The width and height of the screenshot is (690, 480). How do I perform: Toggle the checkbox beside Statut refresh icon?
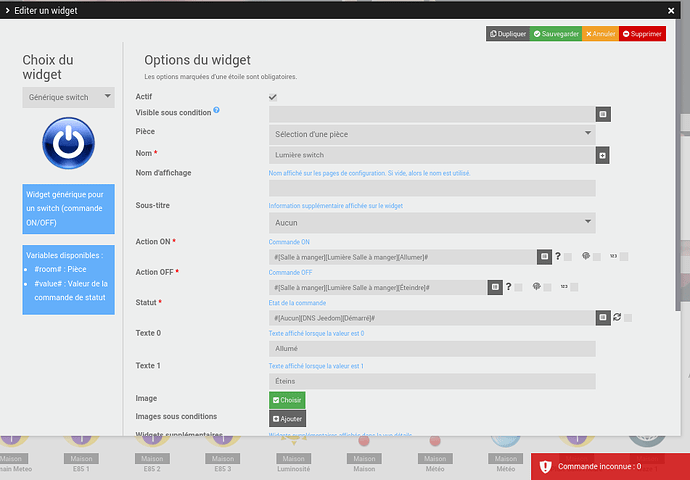(628, 318)
